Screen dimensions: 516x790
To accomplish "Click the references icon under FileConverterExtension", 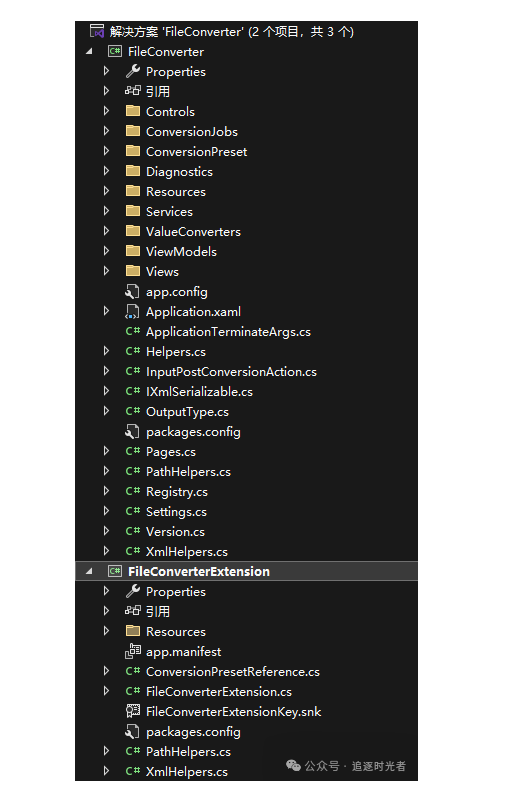I will (x=133, y=611).
